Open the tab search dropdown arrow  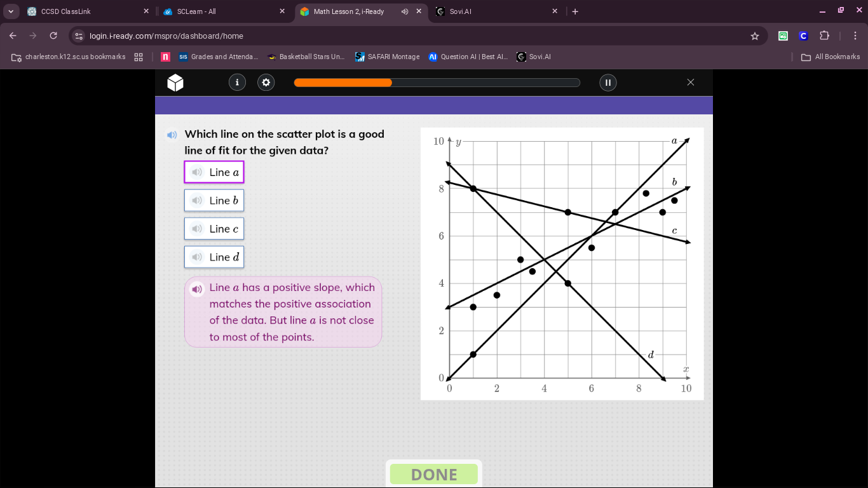click(10, 11)
